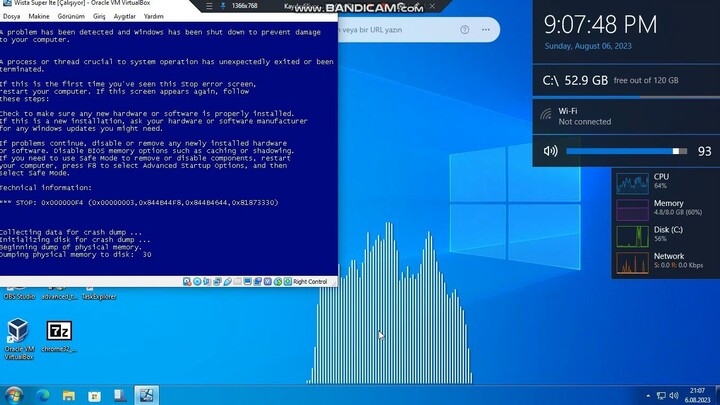The width and height of the screenshot is (720, 405).
Task: Click the keyboard capture green arrow icon
Action: click(x=288, y=281)
